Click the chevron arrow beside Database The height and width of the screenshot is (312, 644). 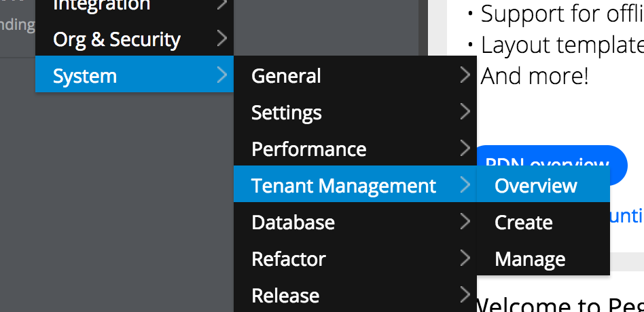pos(465,221)
